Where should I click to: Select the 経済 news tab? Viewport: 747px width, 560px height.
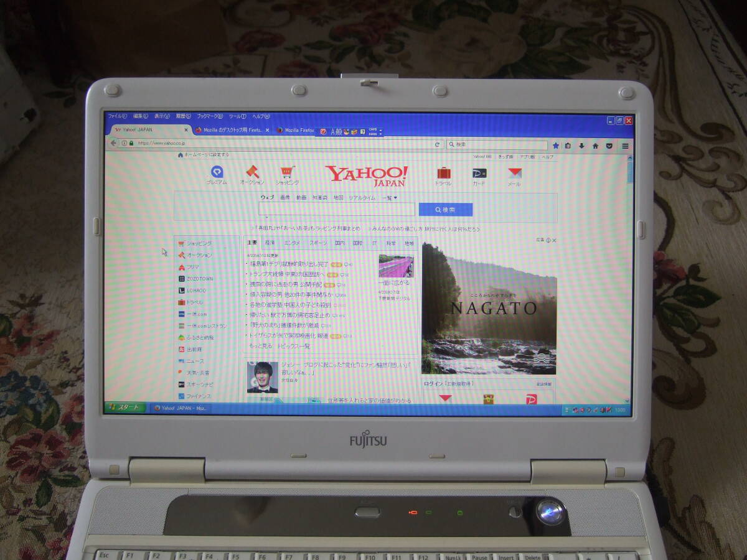click(270, 243)
